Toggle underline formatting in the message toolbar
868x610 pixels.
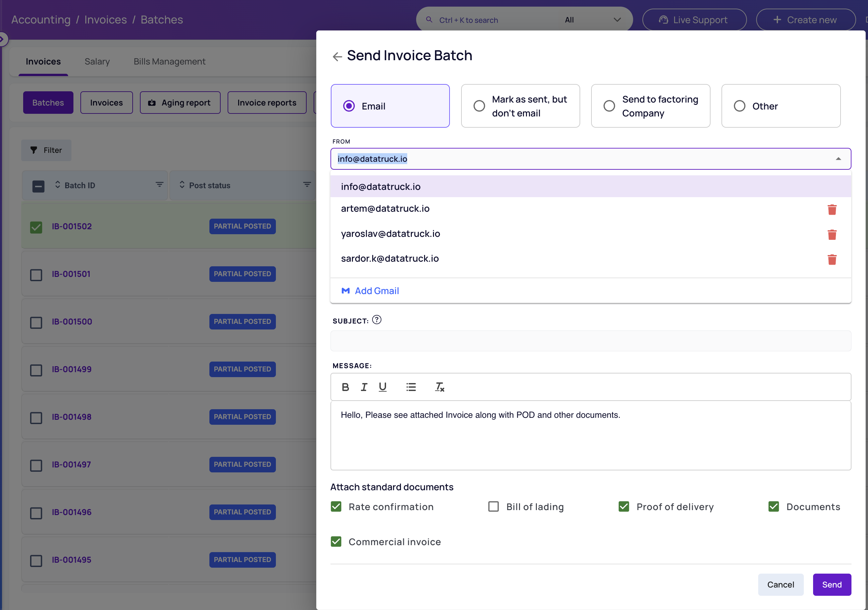[x=383, y=387]
